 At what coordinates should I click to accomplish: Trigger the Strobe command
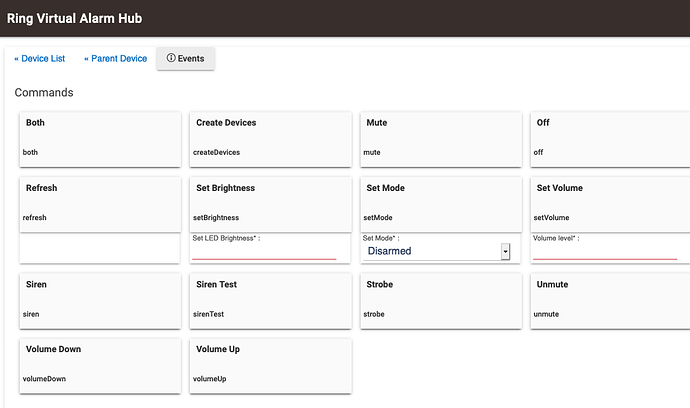441,301
